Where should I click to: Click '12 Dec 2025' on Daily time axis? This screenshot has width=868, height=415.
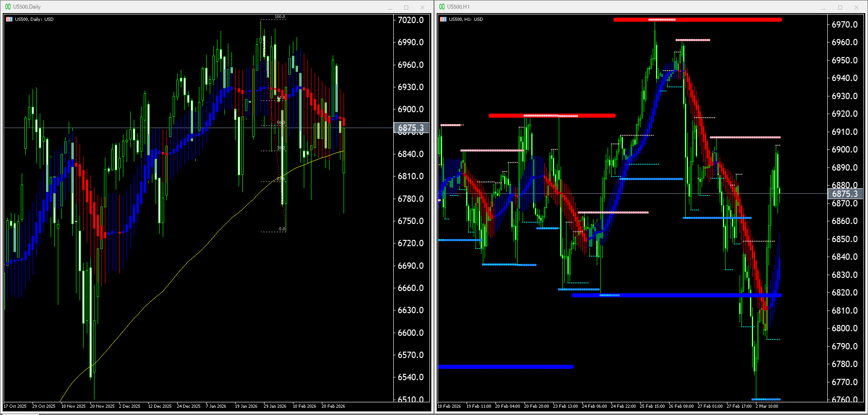tap(160, 406)
